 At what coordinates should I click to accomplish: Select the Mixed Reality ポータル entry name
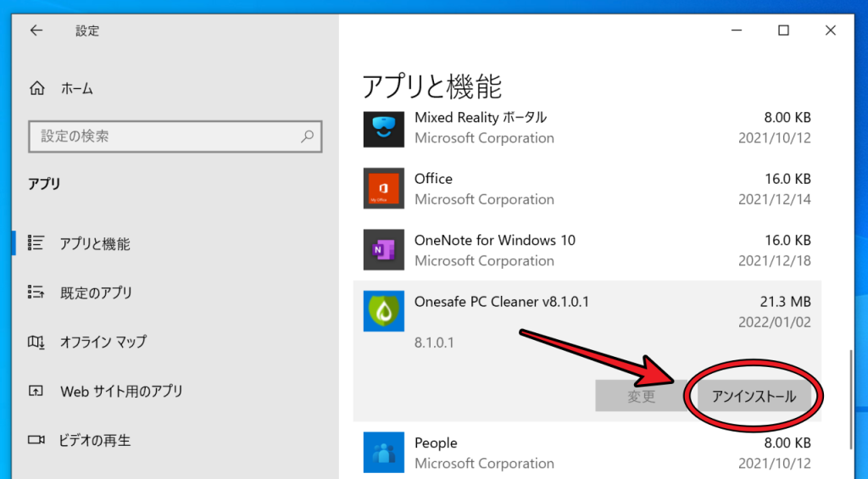pos(481,117)
